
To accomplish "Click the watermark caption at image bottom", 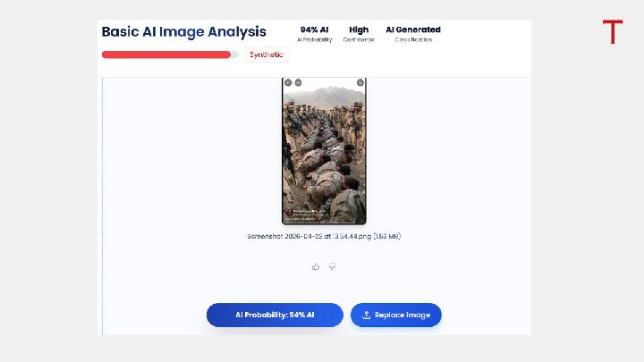I will [309, 213].
